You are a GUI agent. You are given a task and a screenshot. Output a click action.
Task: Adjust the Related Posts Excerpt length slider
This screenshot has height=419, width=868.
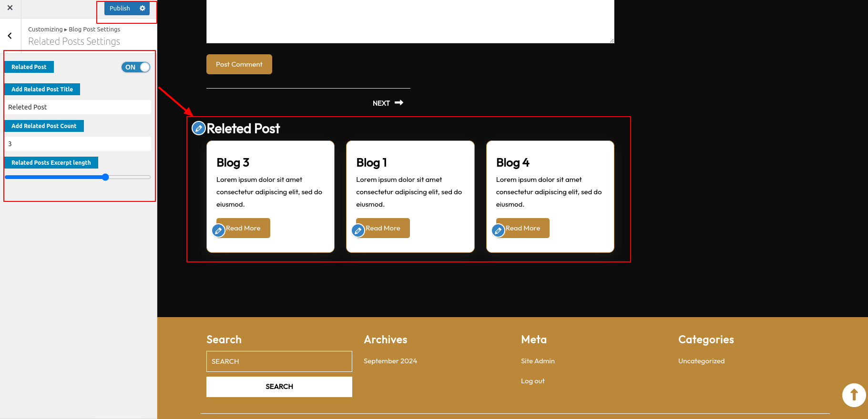[x=105, y=177]
